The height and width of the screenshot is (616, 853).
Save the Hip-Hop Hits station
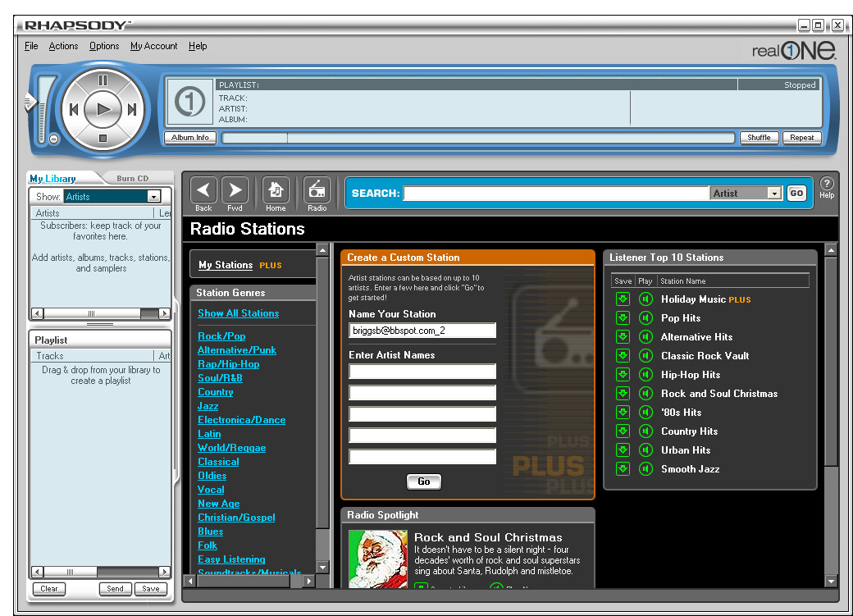[x=623, y=374]
